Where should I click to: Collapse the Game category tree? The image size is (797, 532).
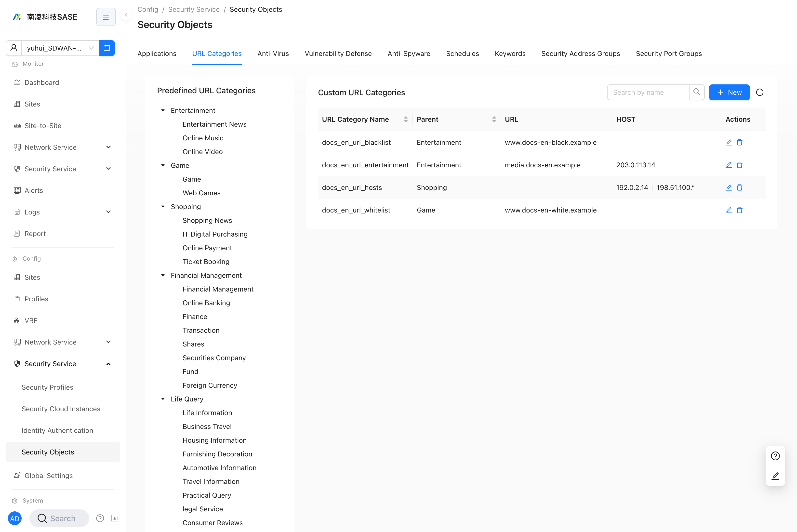point(163,166)
